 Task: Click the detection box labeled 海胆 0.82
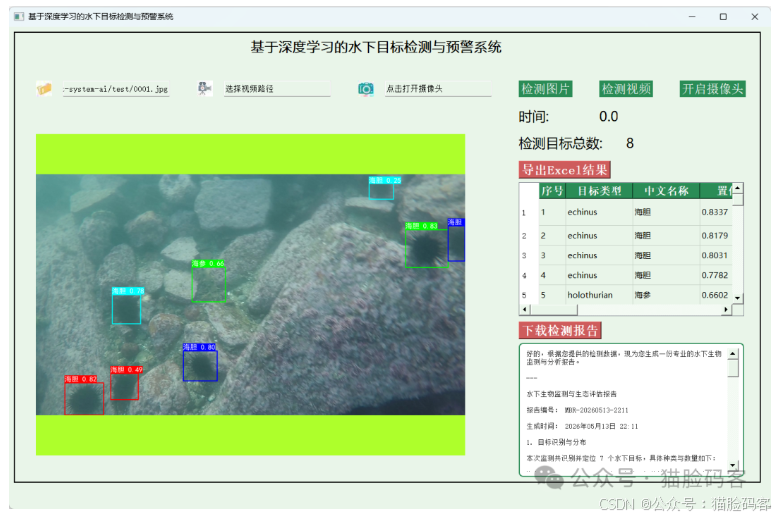coord(84,398)
